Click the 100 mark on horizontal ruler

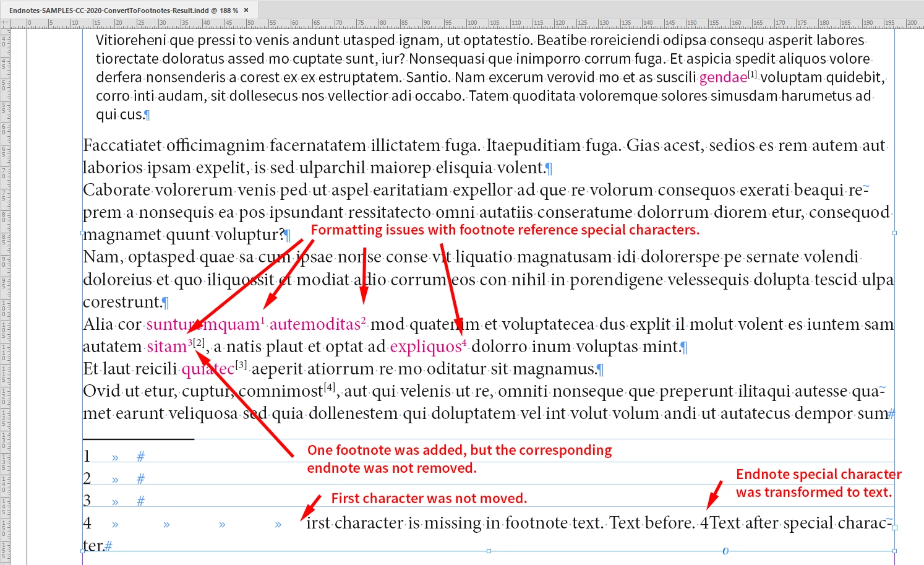pyautogui.click(x=473, y=23)
